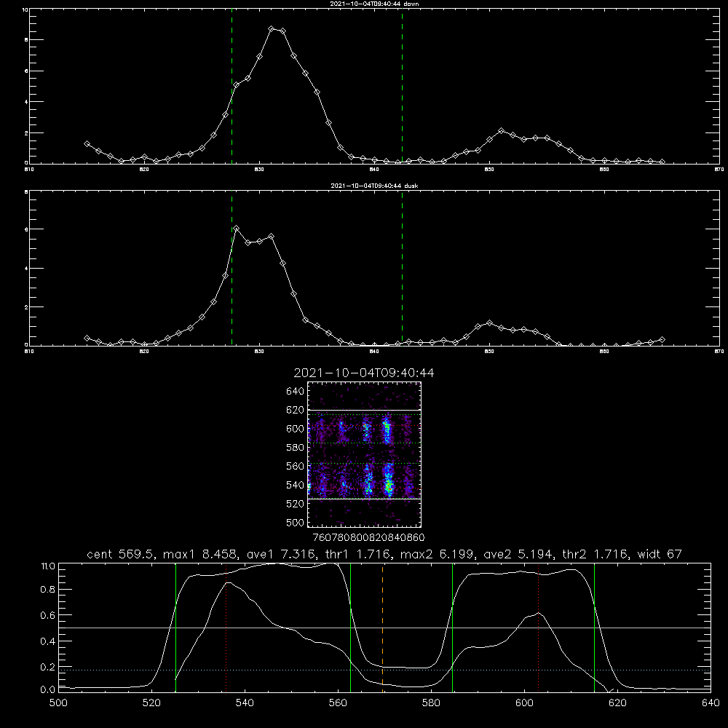Viewport: 728px width, 728px height.
Task: Click the dusk plot title '2021-10-04T09:40:44 dusk'
Action: (374, 186)
